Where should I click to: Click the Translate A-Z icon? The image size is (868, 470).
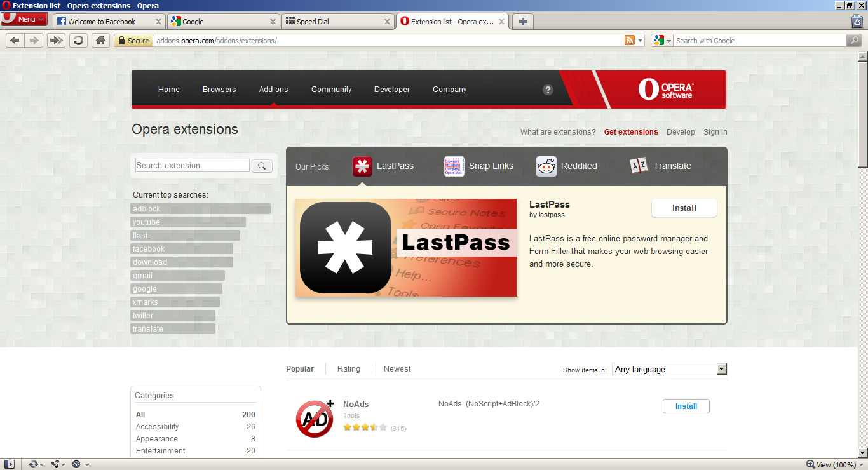coord(638,166)
